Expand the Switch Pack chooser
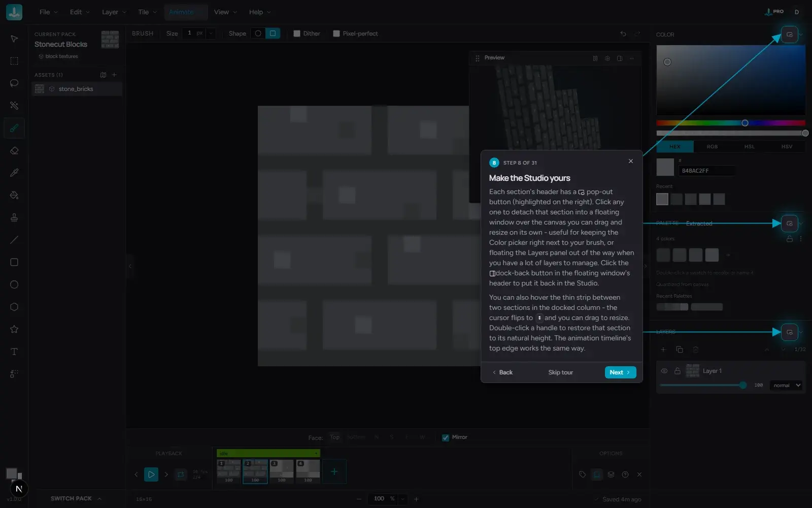 pos(76,498)
